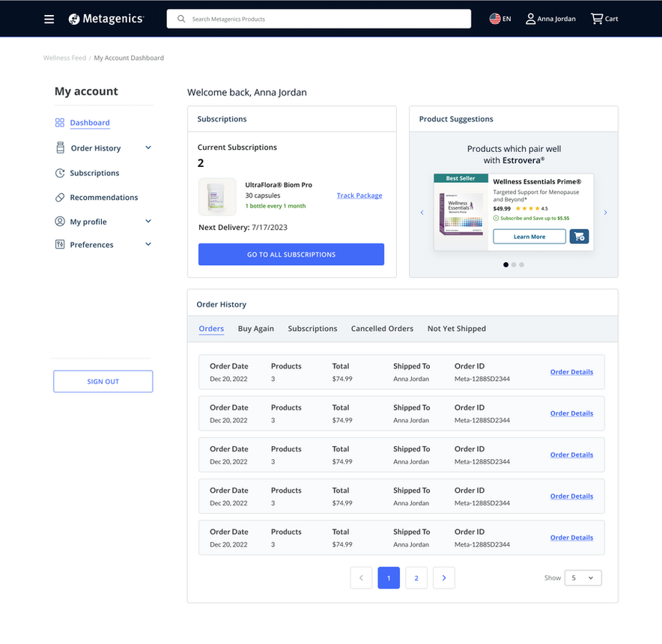Click the Wellness Feed breadcrumb link
The height and width of the screenshot is (644, 662).
(x=64, y=58)
